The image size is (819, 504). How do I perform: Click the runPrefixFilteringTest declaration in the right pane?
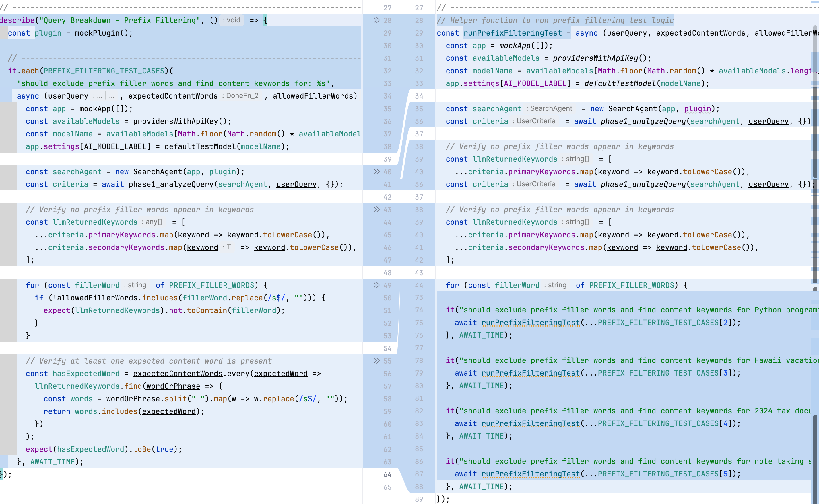point(513,33)
